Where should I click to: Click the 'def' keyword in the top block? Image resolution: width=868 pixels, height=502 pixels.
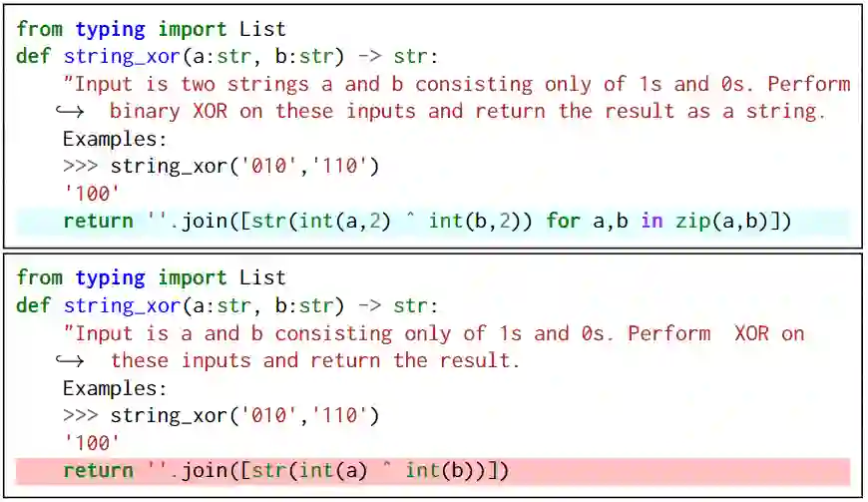34,56
